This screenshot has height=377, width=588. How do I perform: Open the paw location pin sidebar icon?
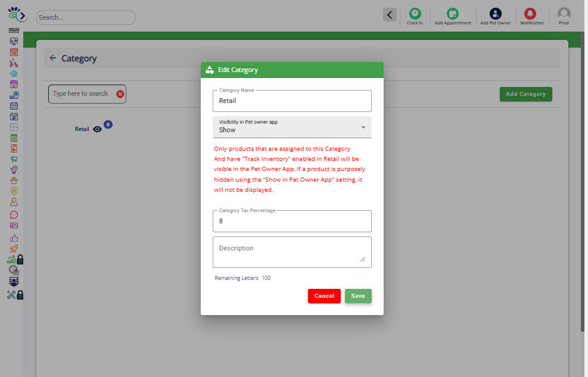tap(14, 95)
